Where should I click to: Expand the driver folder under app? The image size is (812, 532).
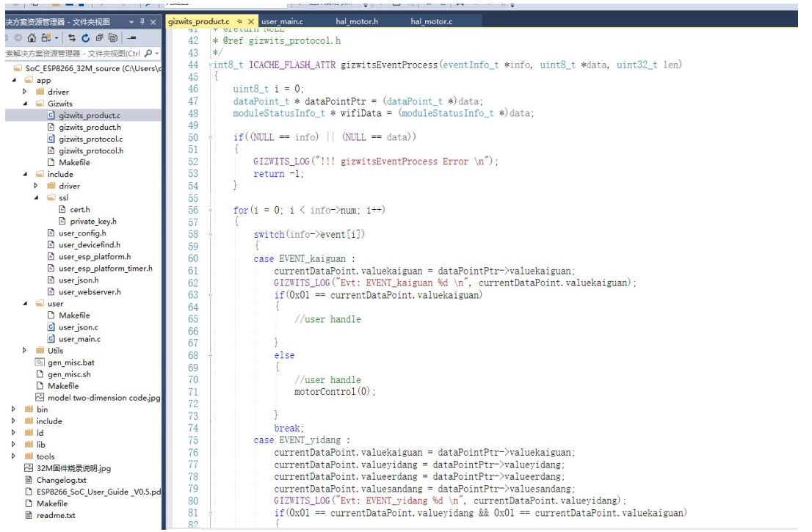24,92
